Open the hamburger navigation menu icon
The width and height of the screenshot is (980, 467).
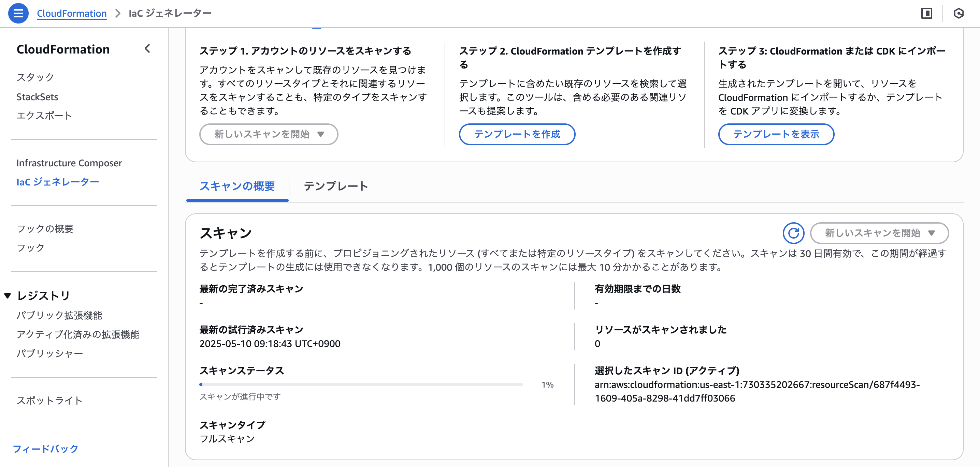[x=18, y=13]
